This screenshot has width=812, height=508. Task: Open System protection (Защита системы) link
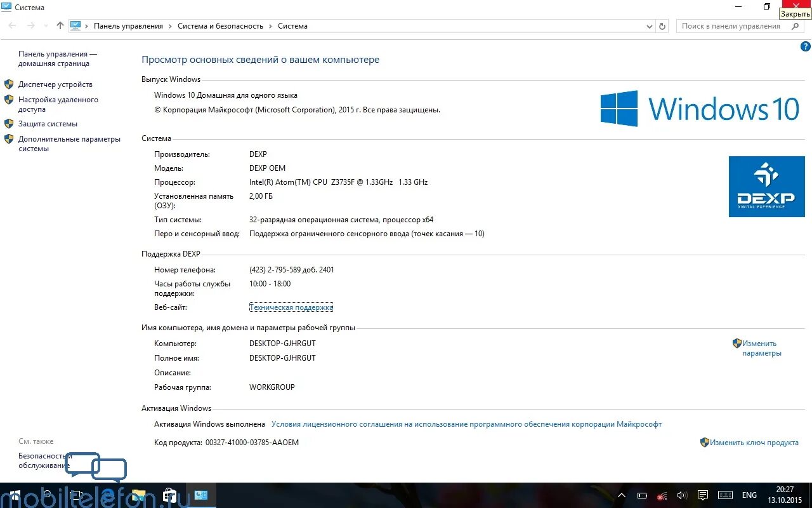48,124
